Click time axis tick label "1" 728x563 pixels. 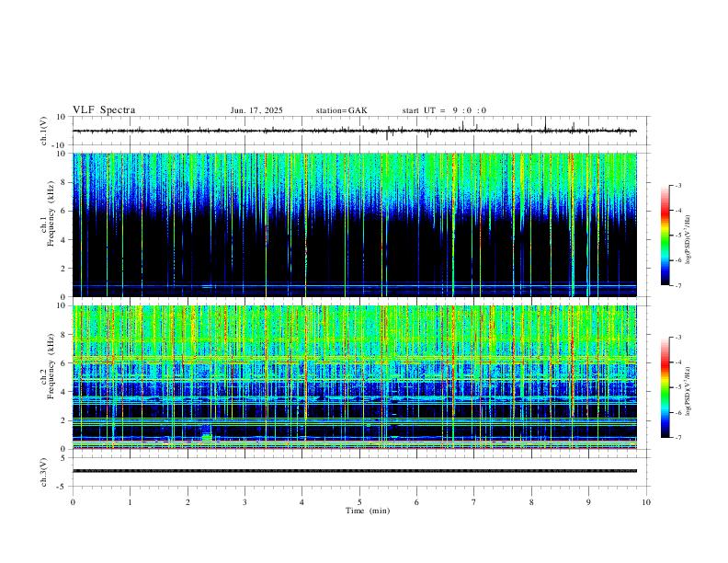(130, 502)
